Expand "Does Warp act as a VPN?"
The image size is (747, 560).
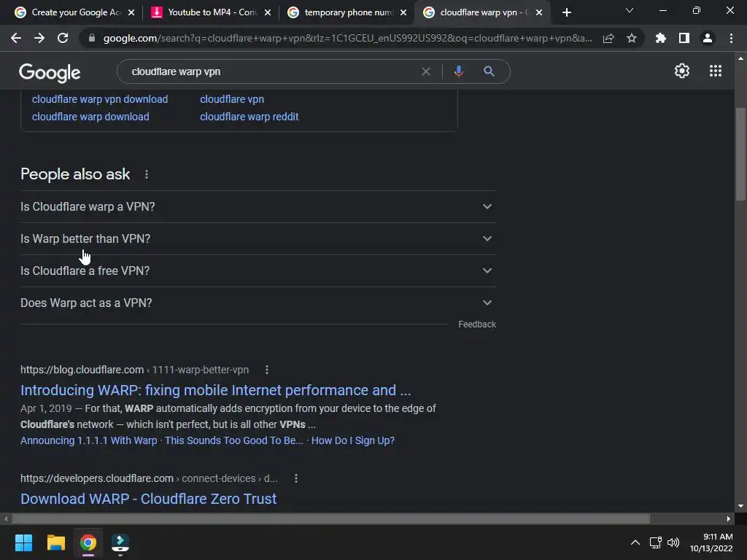pyautogui.click(x=258, y=303)
